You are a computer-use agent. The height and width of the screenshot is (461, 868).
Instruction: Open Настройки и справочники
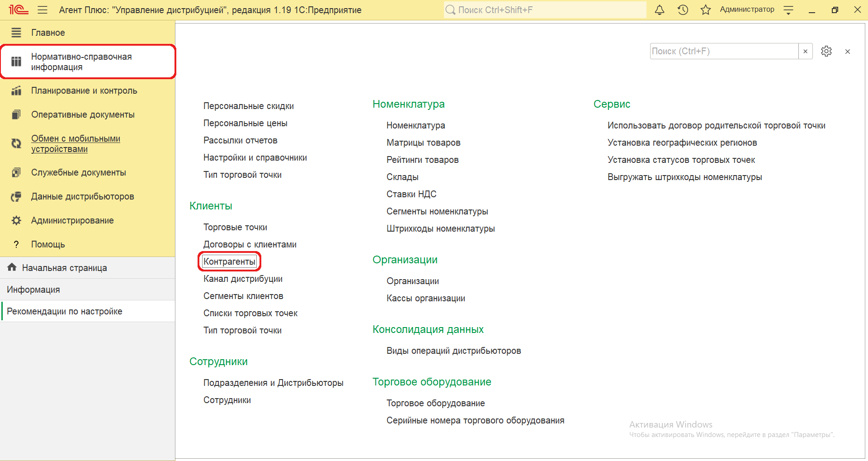point(255,157)
